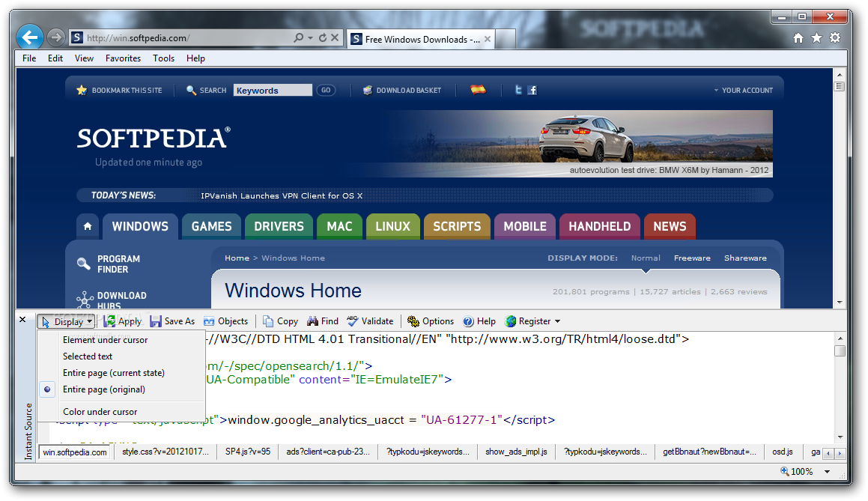This screenshot has width=868, height=501.
Task: Click the Twitter icon on Softpedia header
Action: (x=518, y=90)
